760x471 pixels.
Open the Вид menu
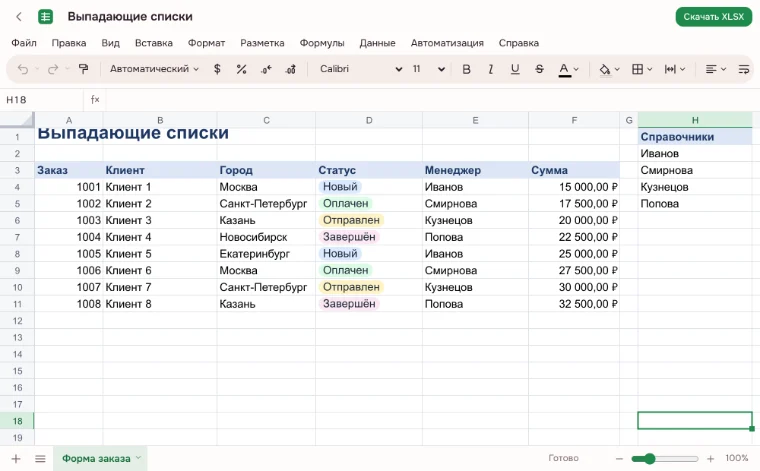(111, 43)
